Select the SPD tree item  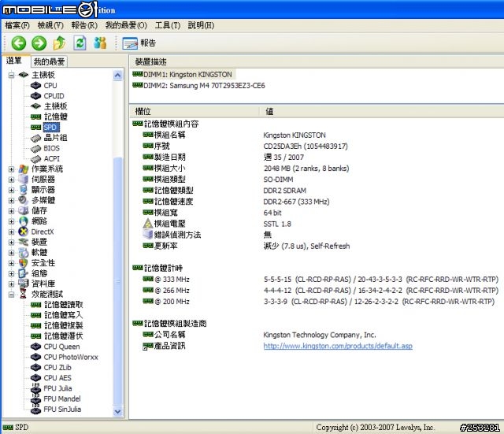pos(50,128)
